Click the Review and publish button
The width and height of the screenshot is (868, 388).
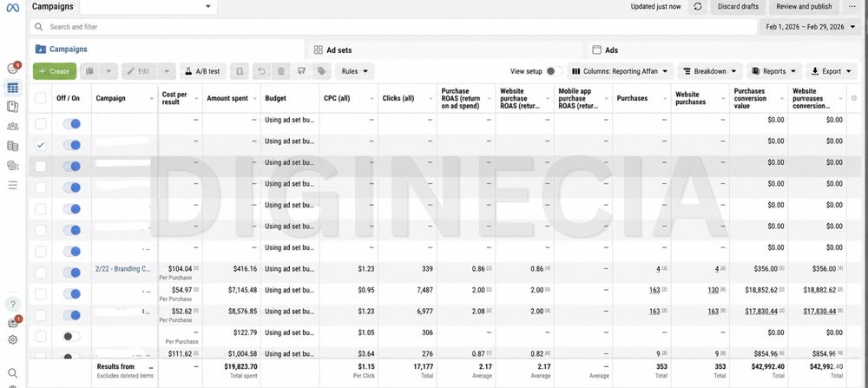click(804, 7)
